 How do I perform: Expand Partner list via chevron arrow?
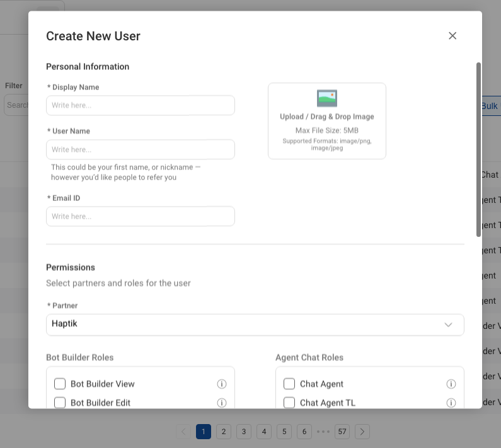pyautogui.click(x=448, y=325)
